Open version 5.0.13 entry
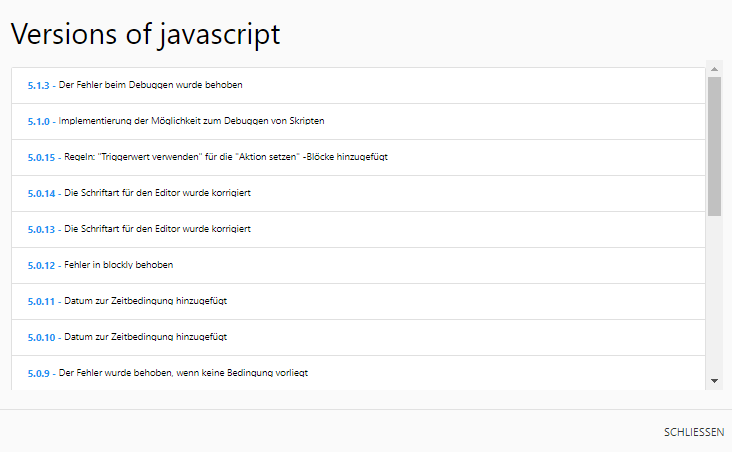The height and width of the screenshot is (452, 732). point(41,229)
